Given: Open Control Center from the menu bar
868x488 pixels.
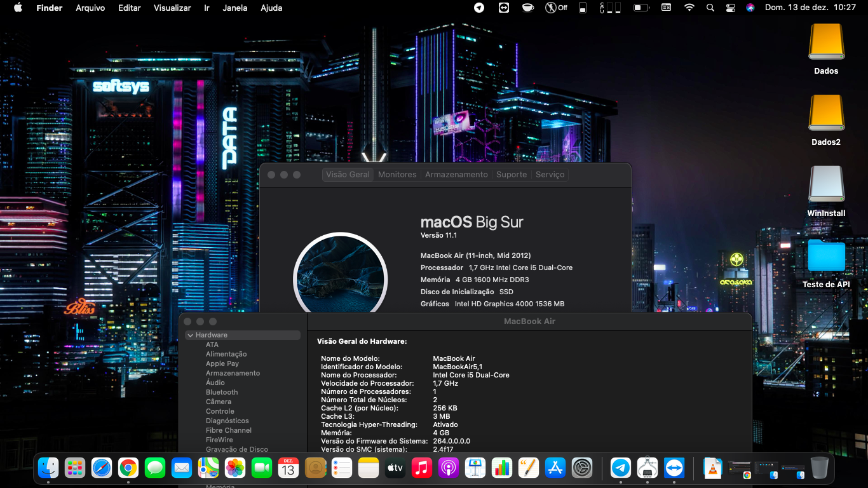Looking at the screenshot, I should point(731,8).
